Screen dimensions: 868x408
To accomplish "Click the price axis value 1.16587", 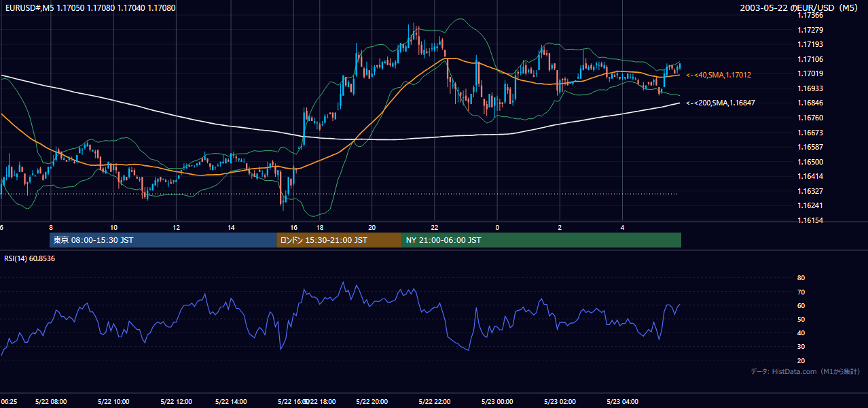I will (x=810, y=147).
